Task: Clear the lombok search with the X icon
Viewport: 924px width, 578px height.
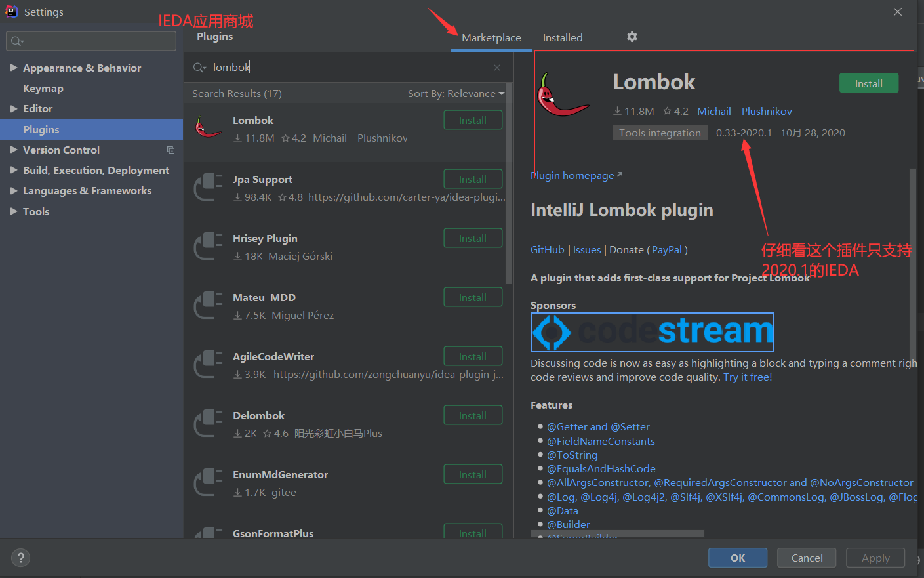Action: coord(496,68)
